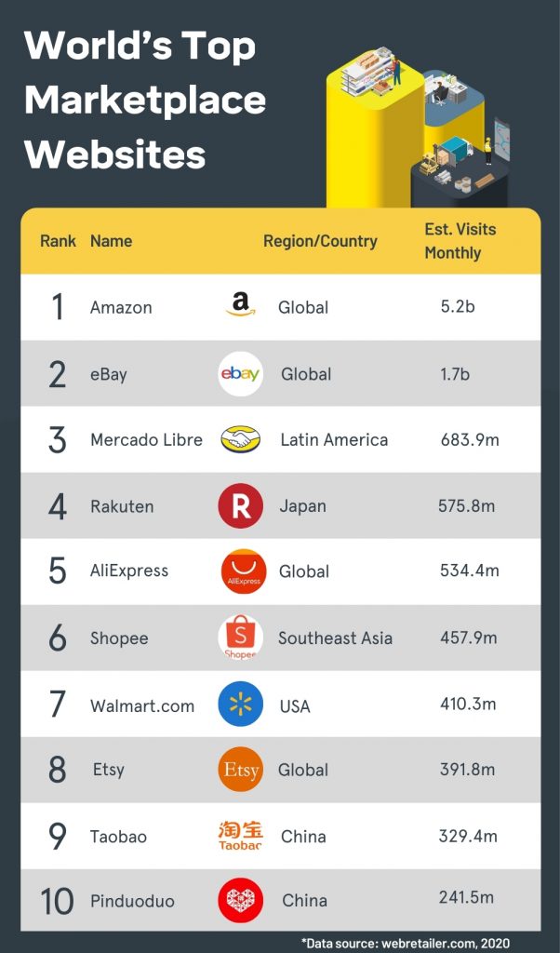Click the World's Top Marketplace Websites title

tap(144, 100)
